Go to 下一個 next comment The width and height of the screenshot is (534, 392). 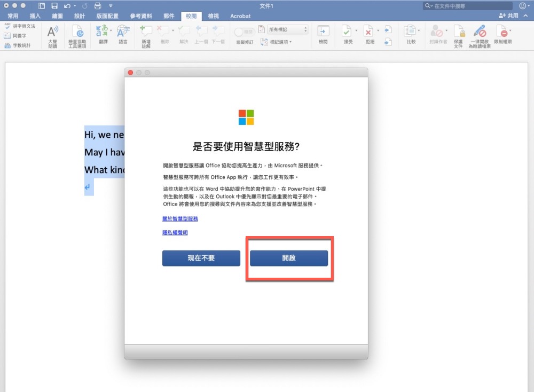coord(218,34)
